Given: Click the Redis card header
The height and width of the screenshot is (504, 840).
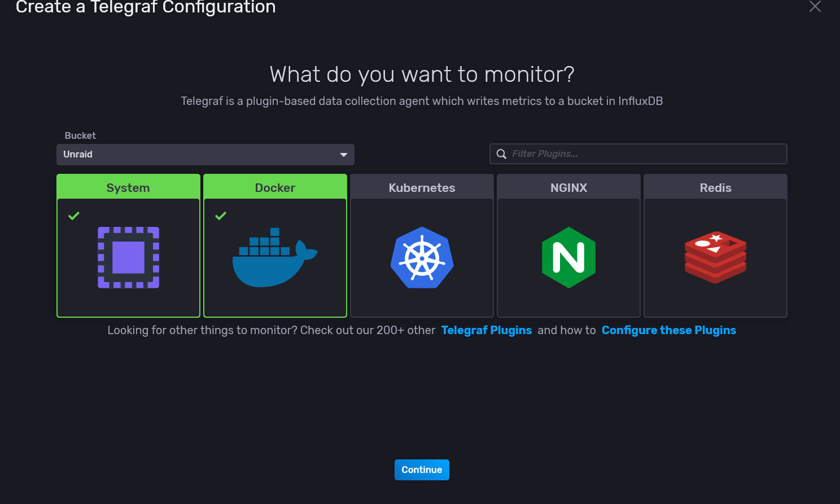Looking at the screenshot, I should coord(715,187).
